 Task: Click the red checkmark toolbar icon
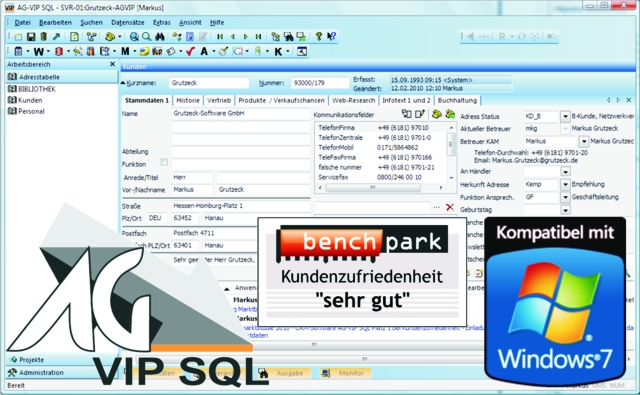point(190,51)
